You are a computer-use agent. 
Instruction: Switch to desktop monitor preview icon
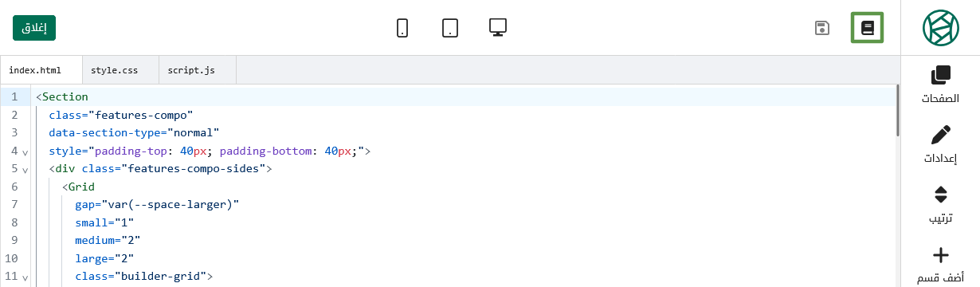498,28
